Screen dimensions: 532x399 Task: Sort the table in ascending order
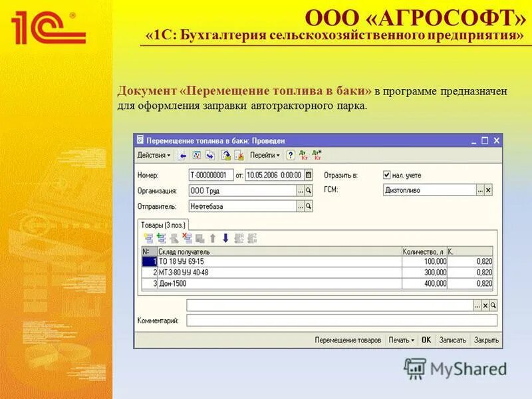pyautogui.click(x=238, y=238)
